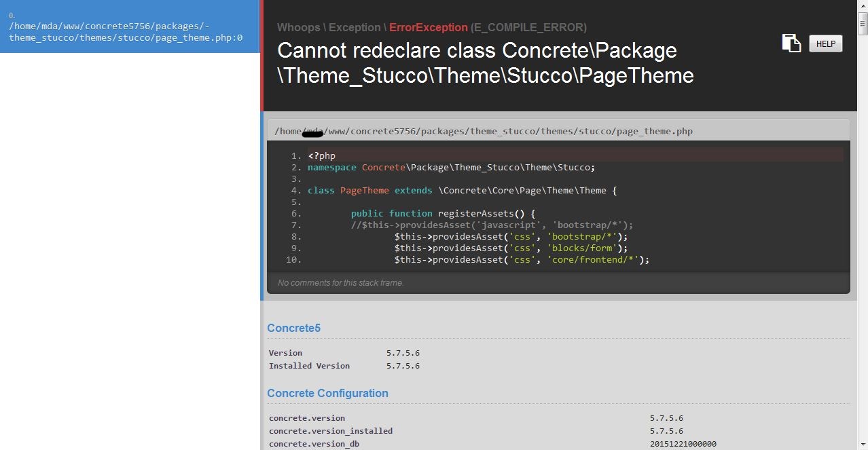
Task: Click the scrollbar up arrow
Action: [x=863, y=5]
